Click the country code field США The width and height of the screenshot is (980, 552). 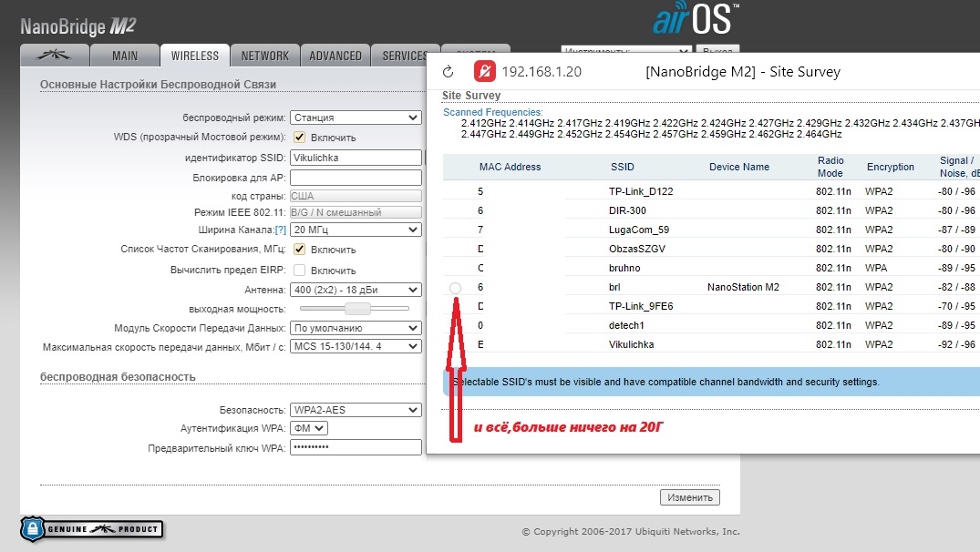[356, 196]
